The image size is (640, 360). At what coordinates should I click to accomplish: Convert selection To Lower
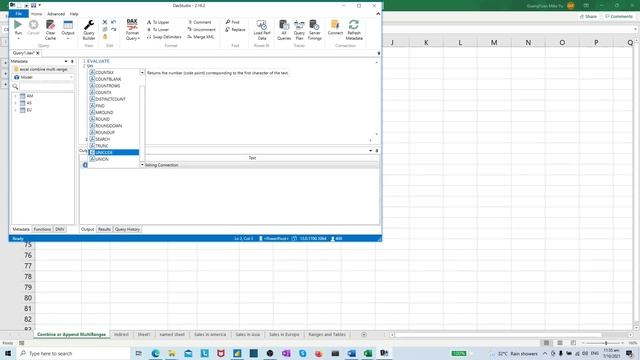tap(158, 30)
